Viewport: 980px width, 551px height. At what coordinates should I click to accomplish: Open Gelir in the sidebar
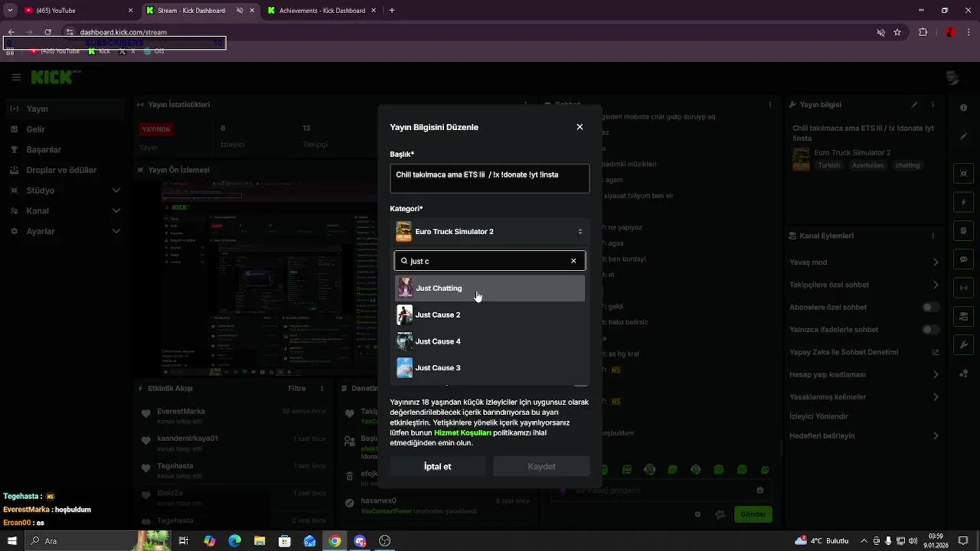click(x=64, y=129)
